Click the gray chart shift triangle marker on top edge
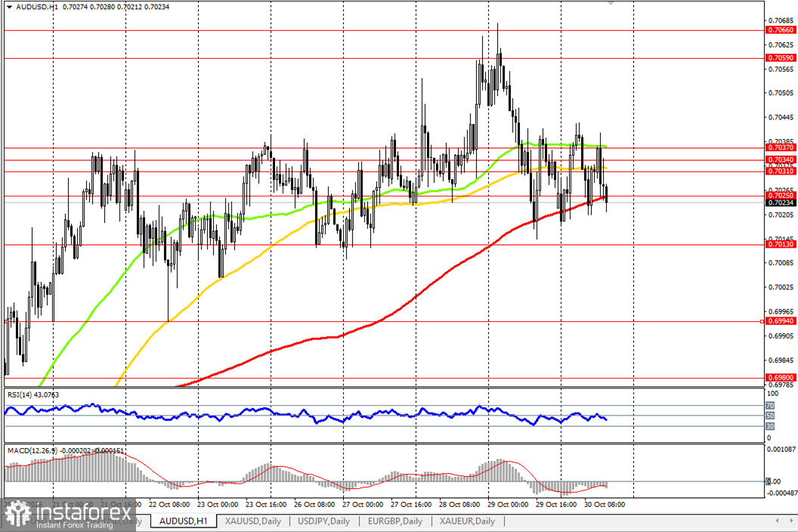The image size is (798, 532). tap(611, 3)
